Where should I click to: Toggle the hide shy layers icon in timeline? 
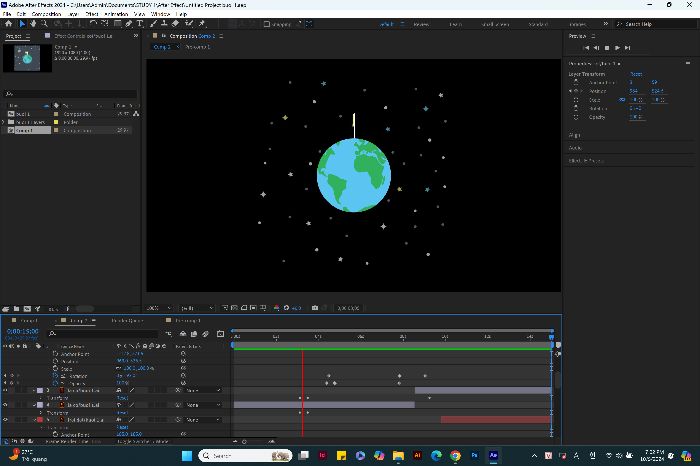[x=183, y=334]
